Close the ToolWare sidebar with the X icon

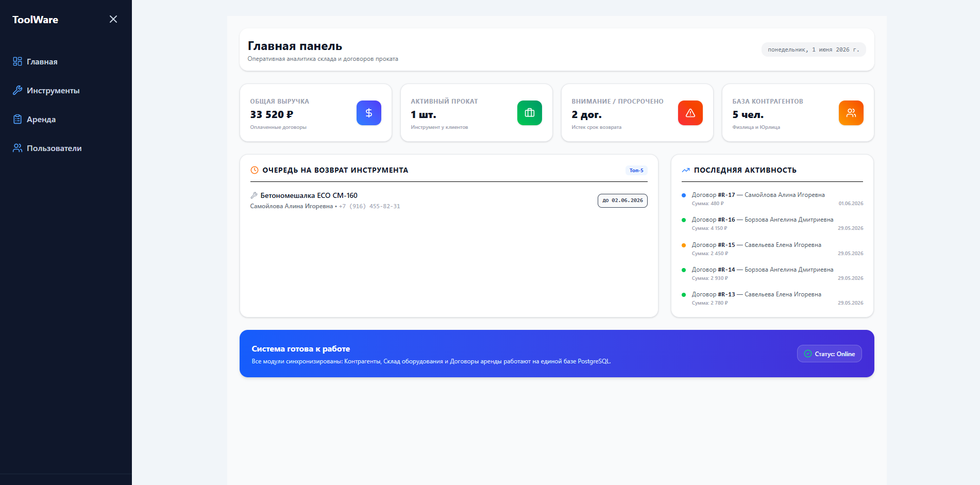[x=113, y=19]
